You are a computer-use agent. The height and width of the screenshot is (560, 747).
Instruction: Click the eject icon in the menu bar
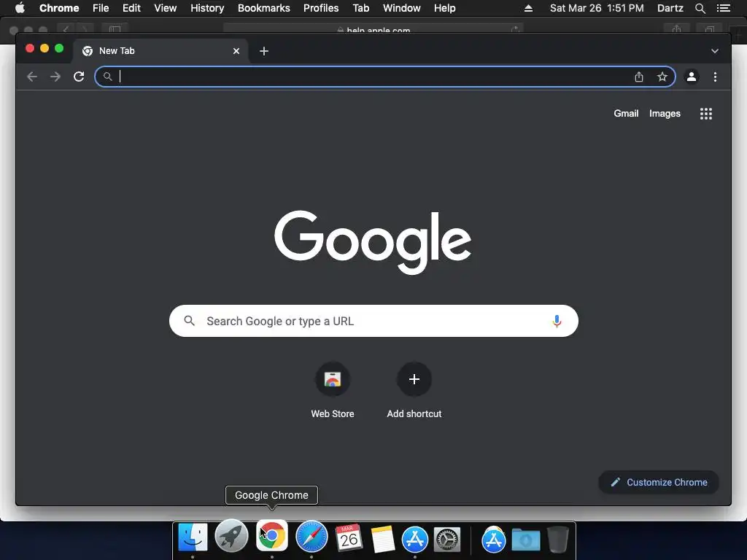(528, 8)
